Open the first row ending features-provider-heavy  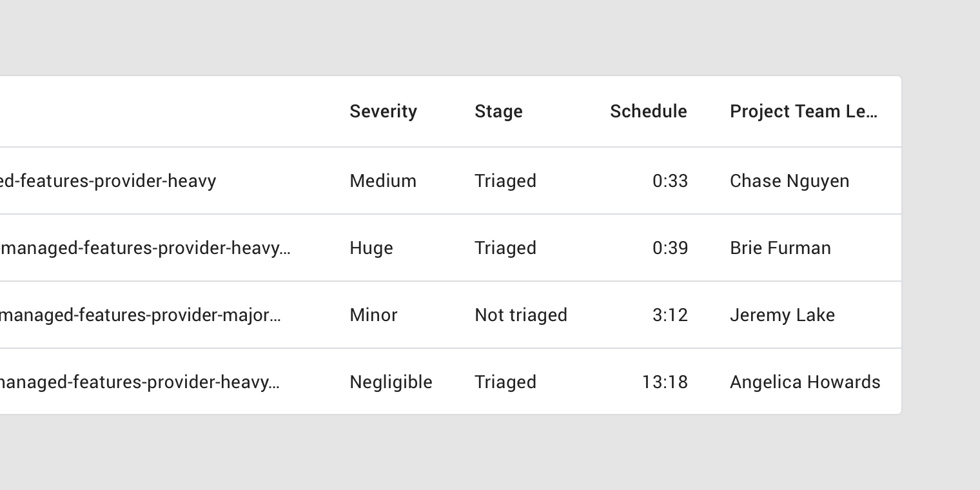coord(451,181)
